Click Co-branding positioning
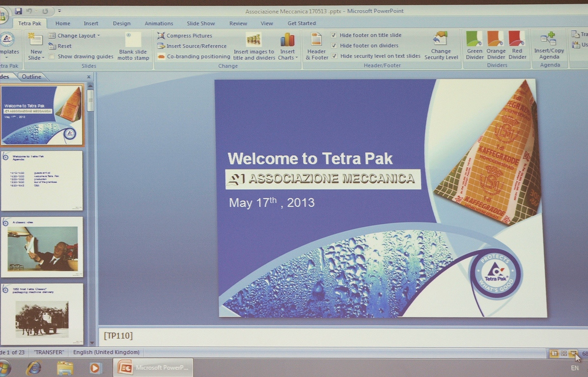This screenshot has height=377, width=588. [194, 56]
